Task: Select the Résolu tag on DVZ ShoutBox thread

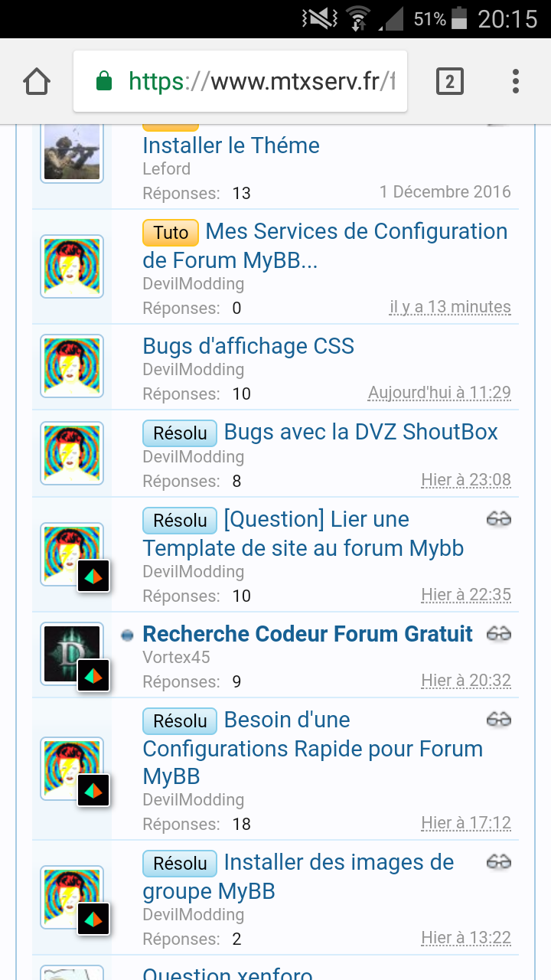Action: pos(180,433)
